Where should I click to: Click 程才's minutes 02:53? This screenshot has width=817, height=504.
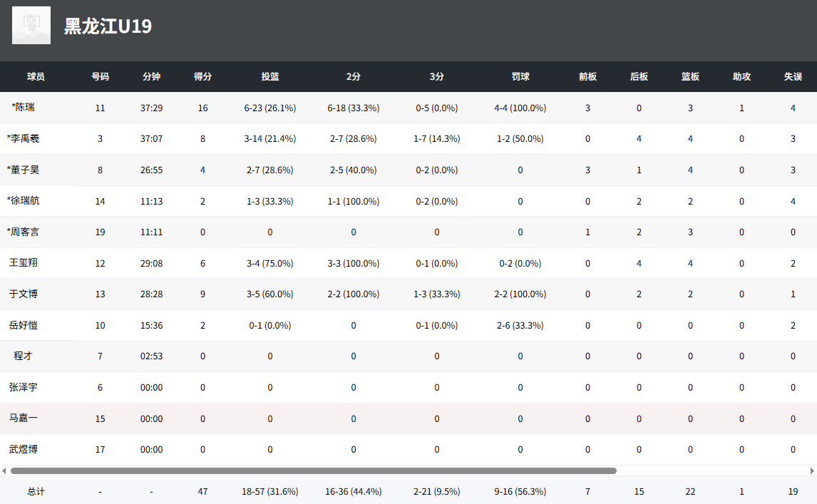pos(152,356)
